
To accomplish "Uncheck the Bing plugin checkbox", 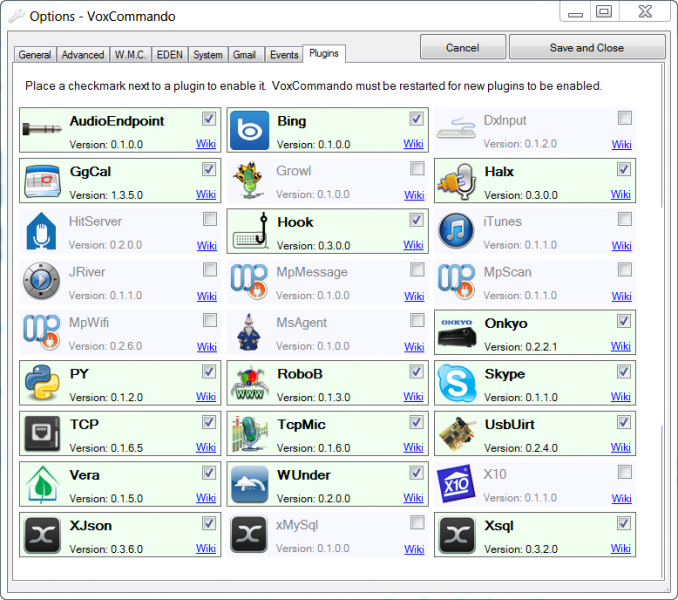I will tap(416, 118).
